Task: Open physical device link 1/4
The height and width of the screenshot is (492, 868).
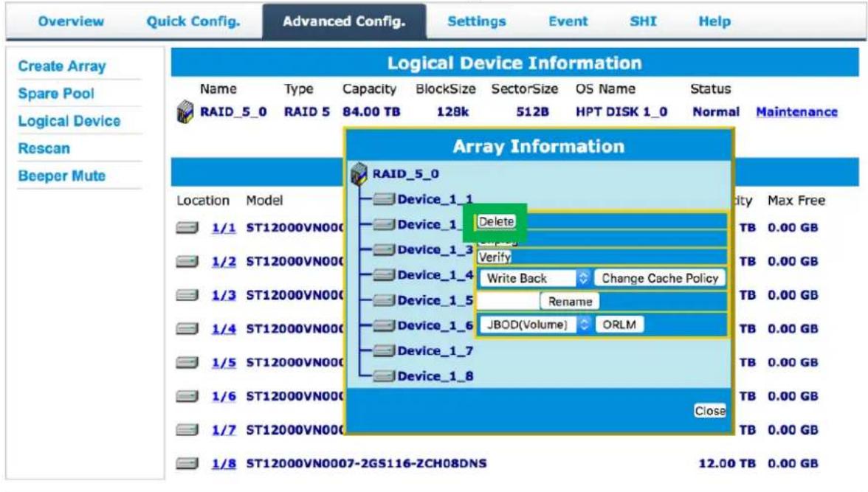Action: coord(224,329)
